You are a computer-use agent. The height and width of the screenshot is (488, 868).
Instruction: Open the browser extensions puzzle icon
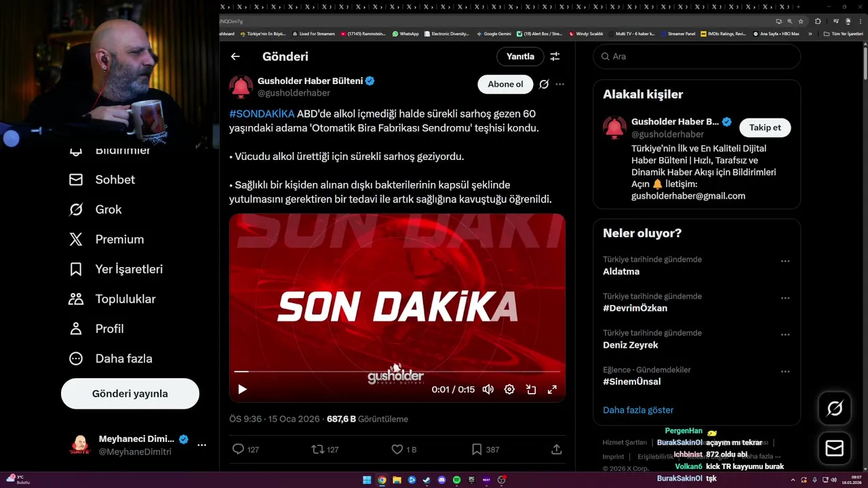[818, 21]
